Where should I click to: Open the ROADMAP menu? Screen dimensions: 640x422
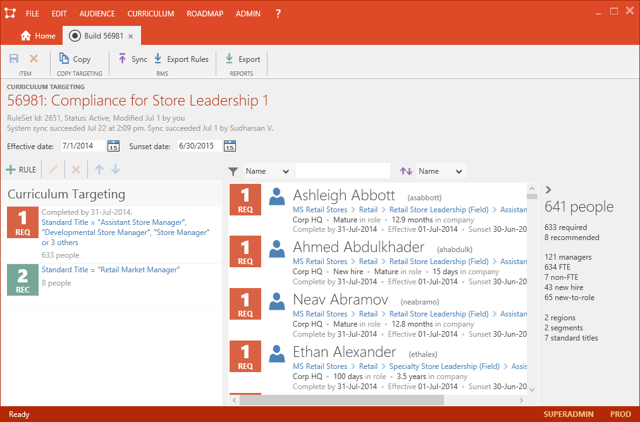click(205, 13)
